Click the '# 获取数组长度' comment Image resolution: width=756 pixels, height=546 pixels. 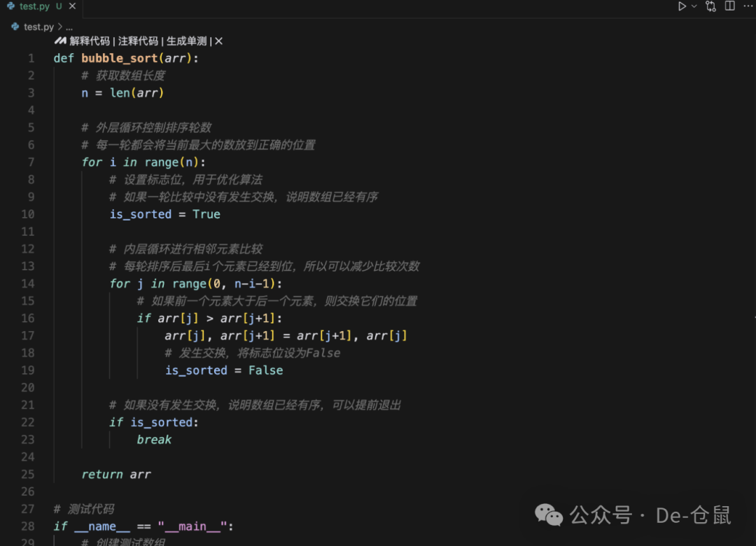[123, 76]
